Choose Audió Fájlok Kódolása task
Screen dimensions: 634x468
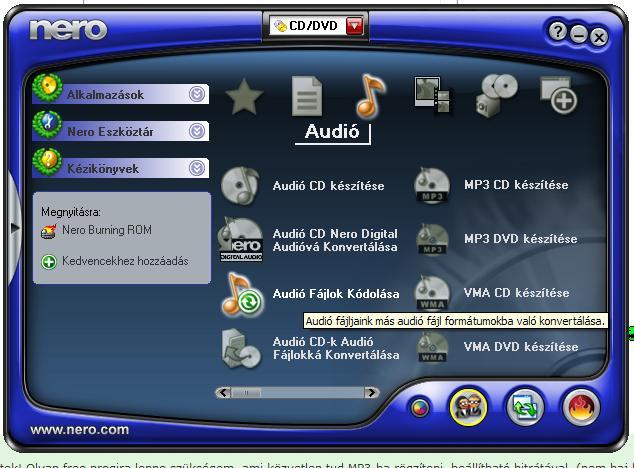pyautogui.click(x=336, y=294)
